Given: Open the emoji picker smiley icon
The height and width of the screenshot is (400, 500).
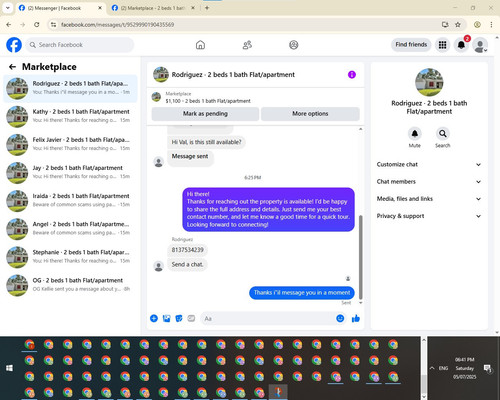Looking at the screenshot, I should click(340, 318).
